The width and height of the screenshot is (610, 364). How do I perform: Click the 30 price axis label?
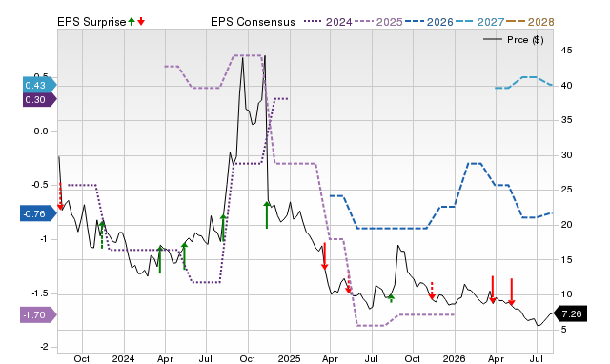566,155
